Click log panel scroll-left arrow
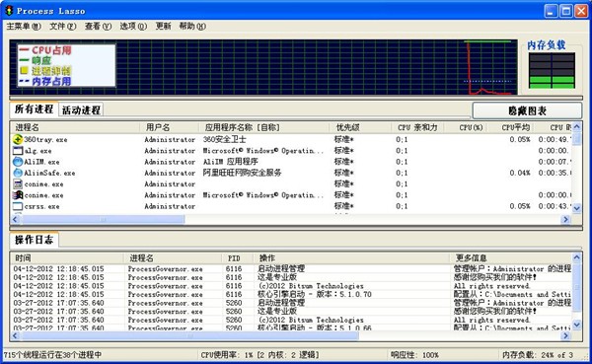Viewport: 592px width, 364px height. 16,335
